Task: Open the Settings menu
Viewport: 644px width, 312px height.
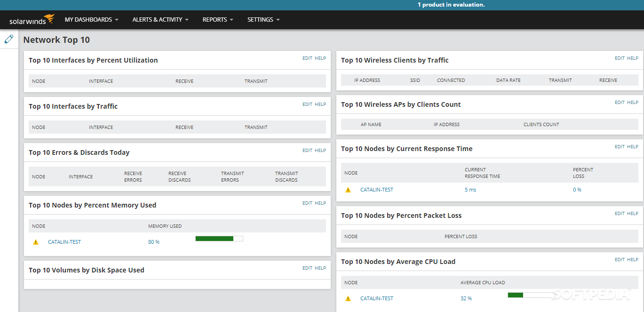Action: pyautogui.click(x=263, y=20)
